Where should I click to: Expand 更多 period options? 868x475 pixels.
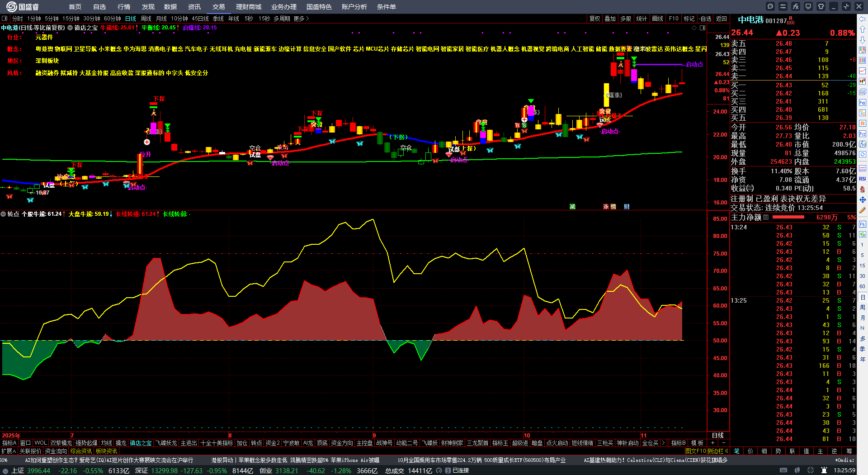[x=302, y=19]
